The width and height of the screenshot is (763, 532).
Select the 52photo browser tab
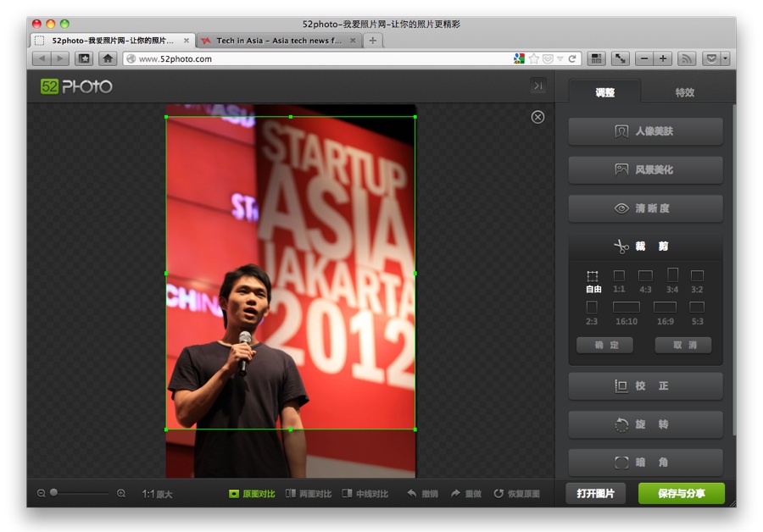(x=113, y=41)
